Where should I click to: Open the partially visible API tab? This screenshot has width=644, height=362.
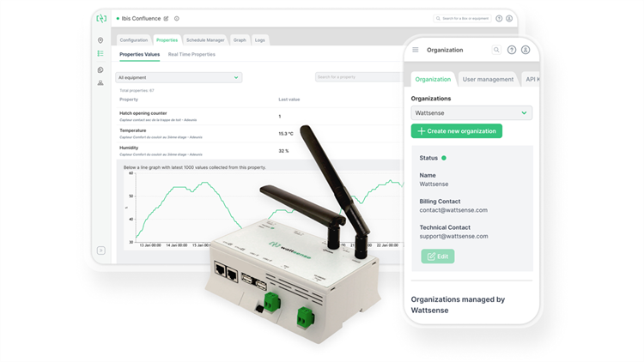click(x=531, y=79)
